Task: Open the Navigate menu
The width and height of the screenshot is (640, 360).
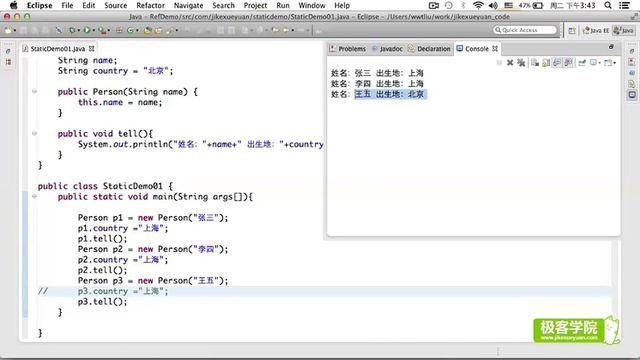Action: coord(188,5)
